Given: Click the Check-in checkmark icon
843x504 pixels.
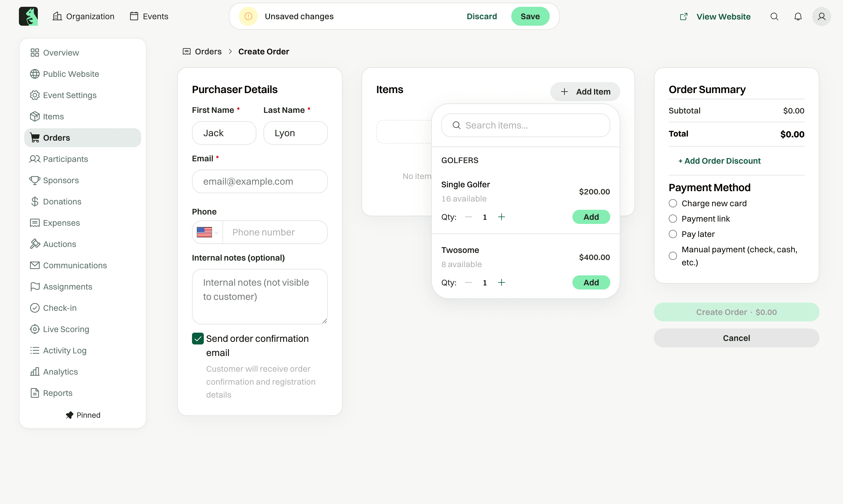Looking at the screenshot, I should [x=35, y=308].
